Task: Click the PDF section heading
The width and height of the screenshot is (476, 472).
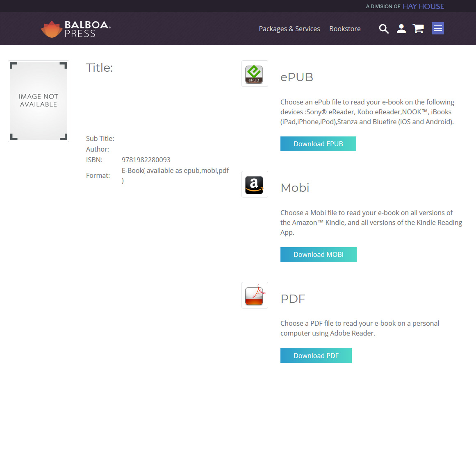Action: coord(293,299)
